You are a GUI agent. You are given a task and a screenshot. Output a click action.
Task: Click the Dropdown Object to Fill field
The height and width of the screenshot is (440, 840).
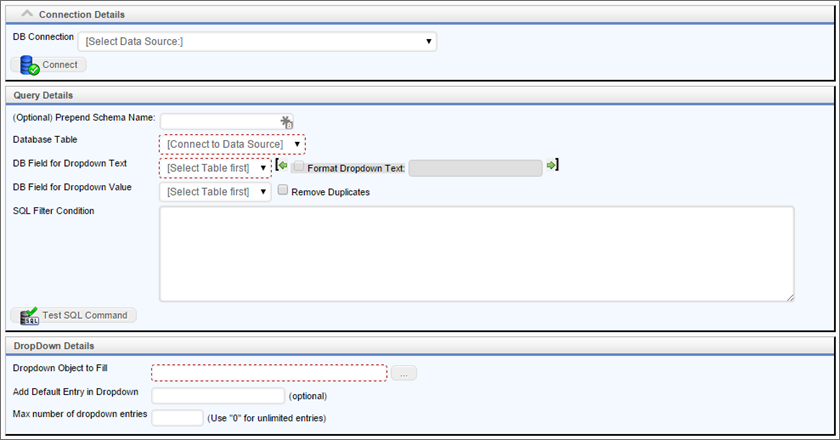click(269, 373)
